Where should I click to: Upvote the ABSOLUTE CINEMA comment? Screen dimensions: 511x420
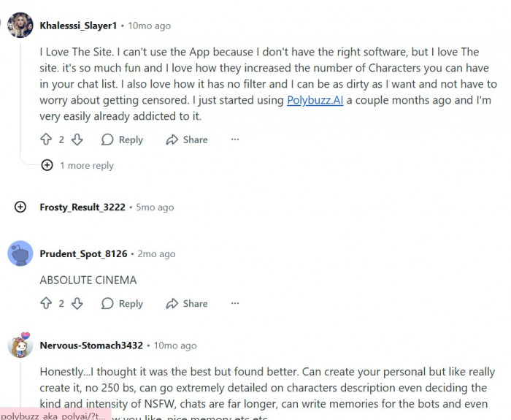point(46,303)
